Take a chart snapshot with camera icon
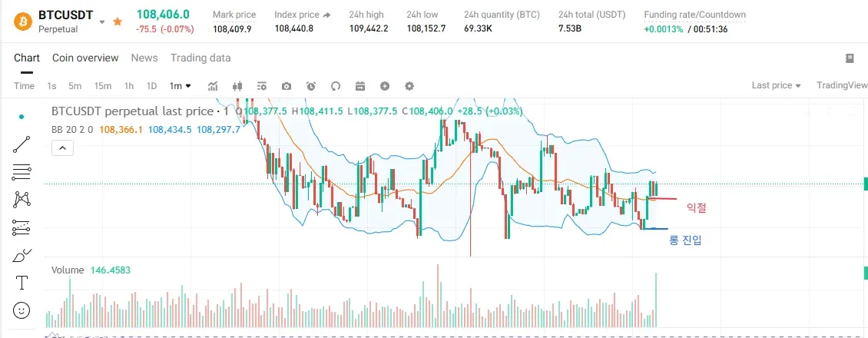868x338 pixels. click(287, 86)
